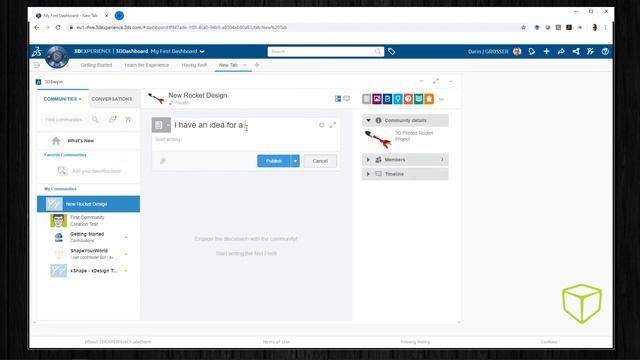Open the 3DSwym widget menu chevron

click(451, 81)
